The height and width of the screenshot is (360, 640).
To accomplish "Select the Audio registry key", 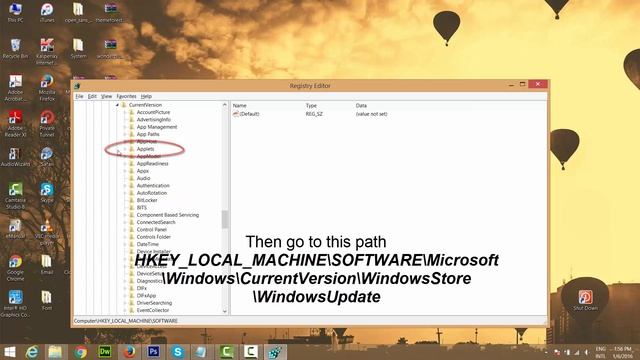I will pos(143,178).
